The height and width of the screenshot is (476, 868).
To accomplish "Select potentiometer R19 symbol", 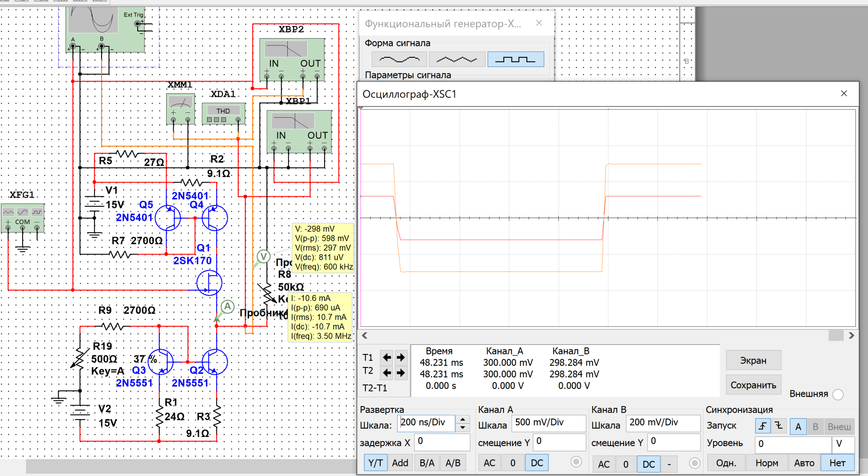I will pyautogui.click(x=79, y=357).
